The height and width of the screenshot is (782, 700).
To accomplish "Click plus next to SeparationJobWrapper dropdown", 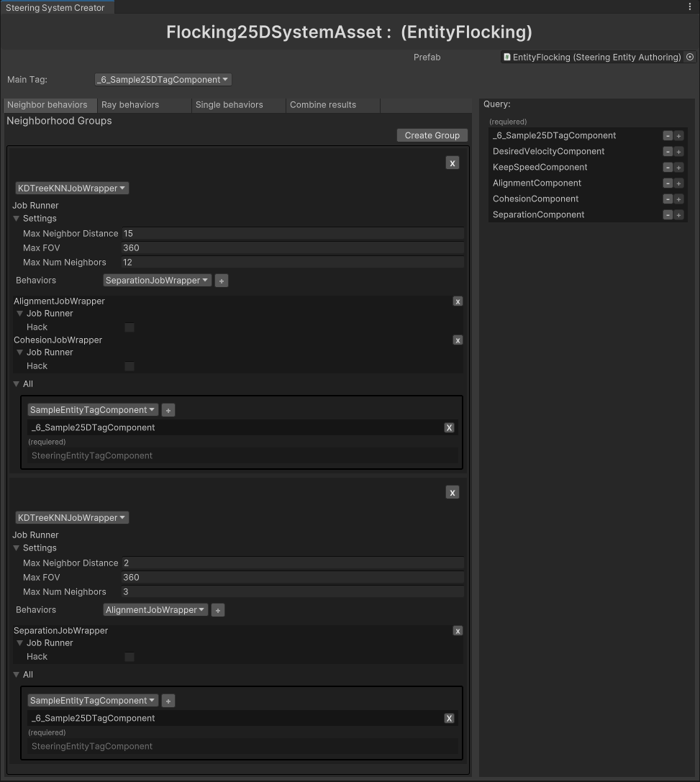I will pyautogui.click(x=222, y=281).
